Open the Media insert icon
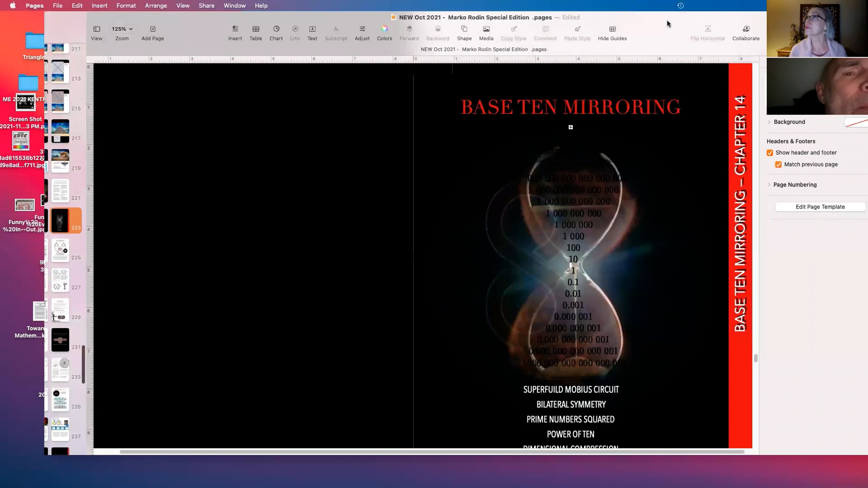The width and height of the screenshot is (868, 488). tap(486, 29)
